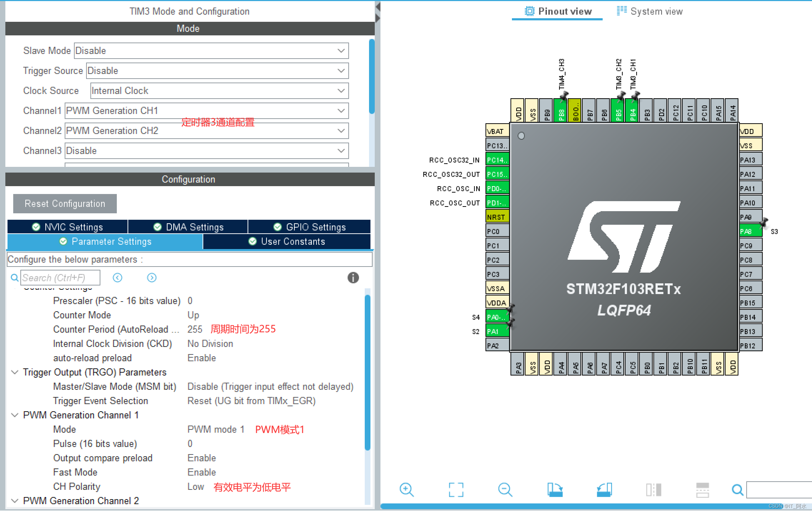This screenshot has height=512, width=812.
Task: Select the BOOT0 pin on chip
Action: click(x=575, y=110)
